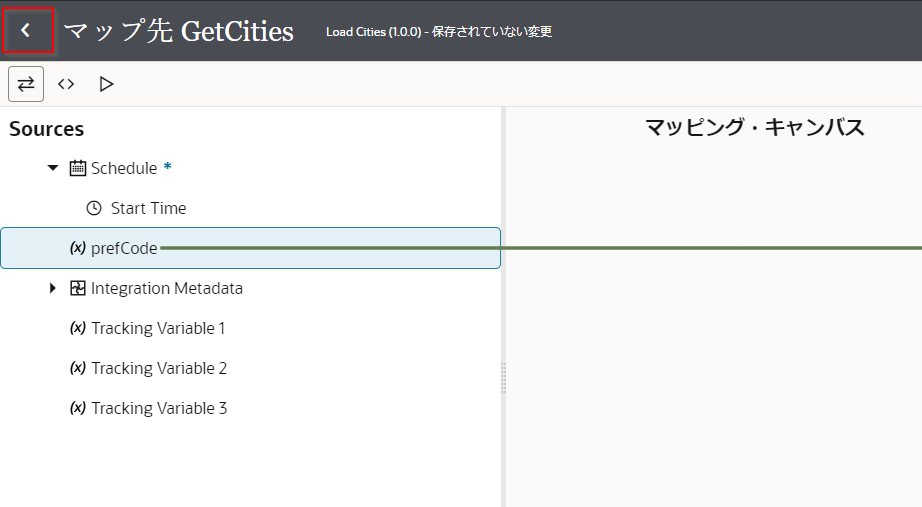The width and height of the screenshot is (922, 507).
Task: Select the prefCode source row label
Action: point(124,248)
